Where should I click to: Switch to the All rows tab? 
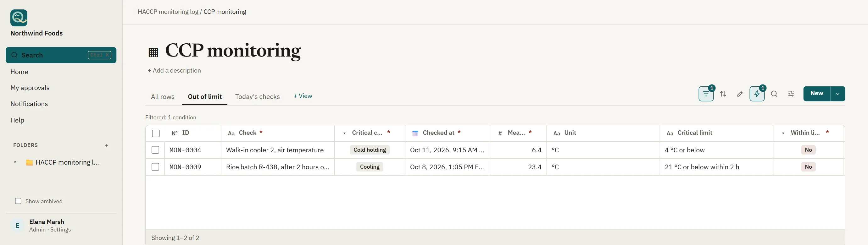click(x=163, y=97)
